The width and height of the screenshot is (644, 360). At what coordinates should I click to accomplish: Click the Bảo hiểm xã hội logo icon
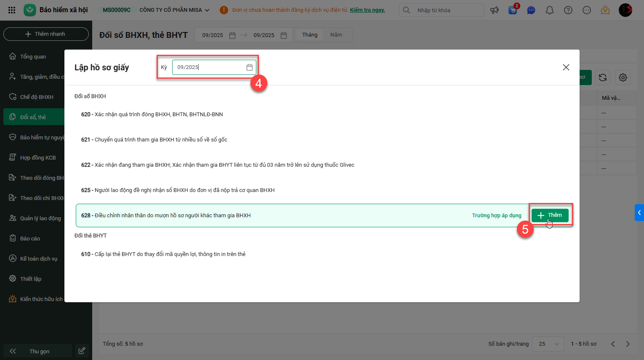point(30,10)
